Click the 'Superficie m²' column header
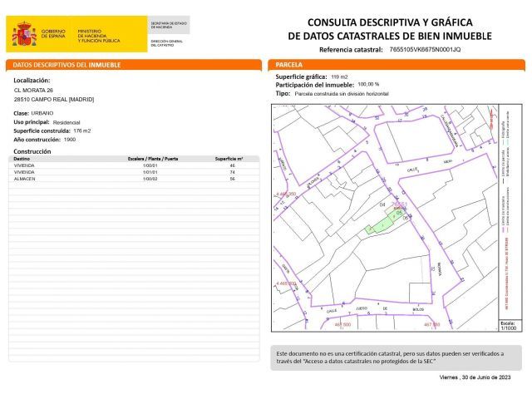 click(x=229, y=159)
